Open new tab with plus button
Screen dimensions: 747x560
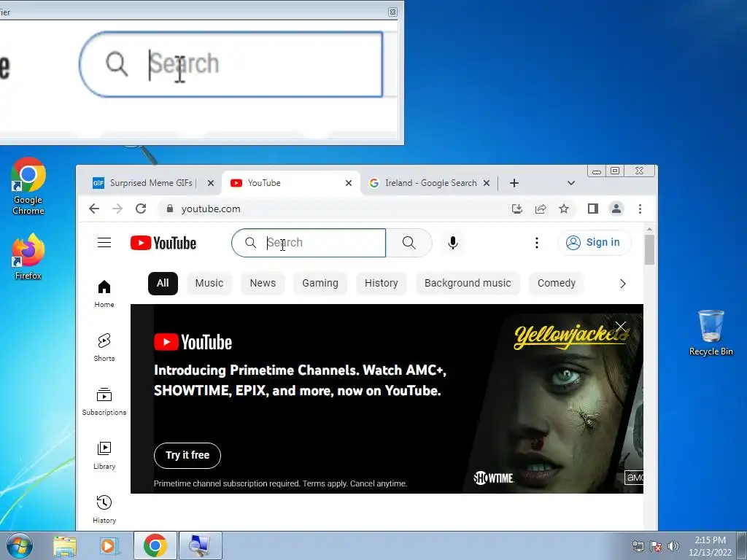514,183
